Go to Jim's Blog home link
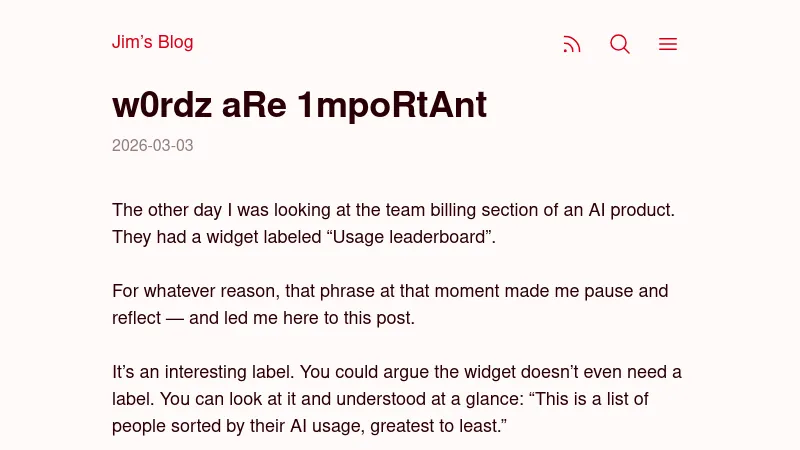 [x=153, y=42]
